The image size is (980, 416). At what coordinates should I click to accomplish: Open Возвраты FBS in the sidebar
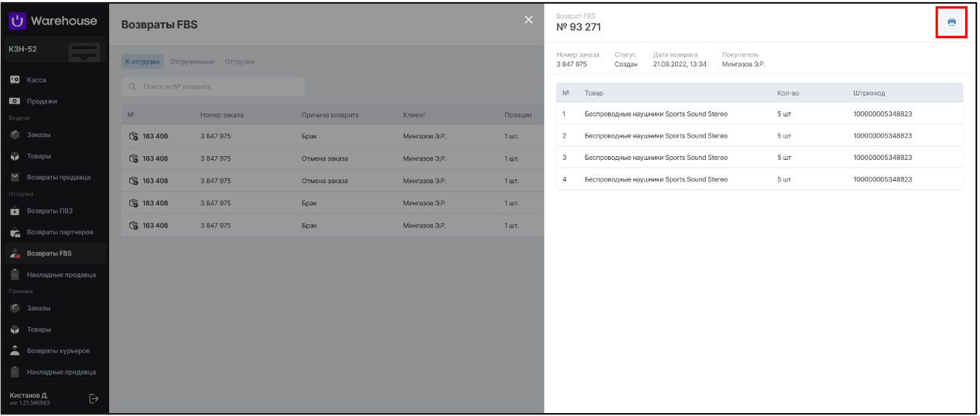click(x=49, y=253)
